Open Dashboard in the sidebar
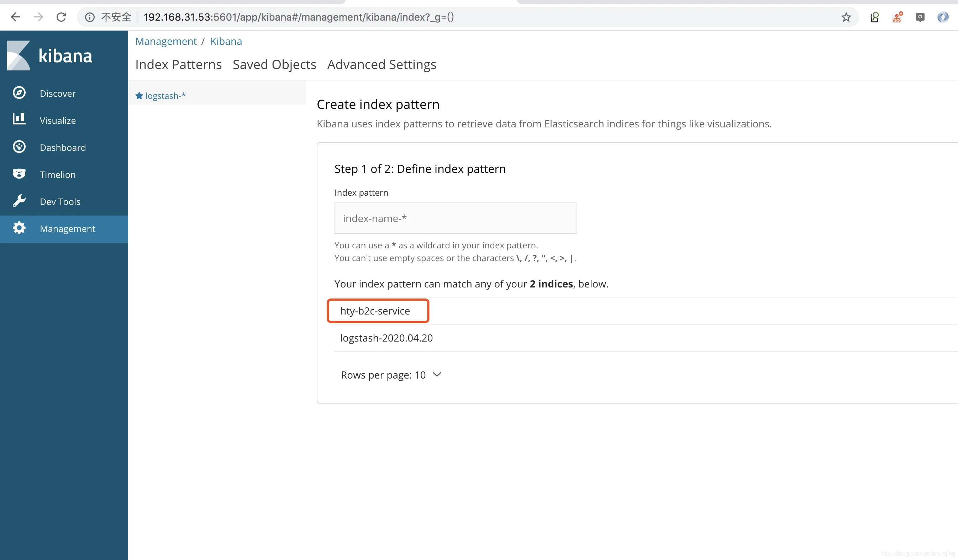The height and width of the screenshot is (560, 958). click(64, 147)
